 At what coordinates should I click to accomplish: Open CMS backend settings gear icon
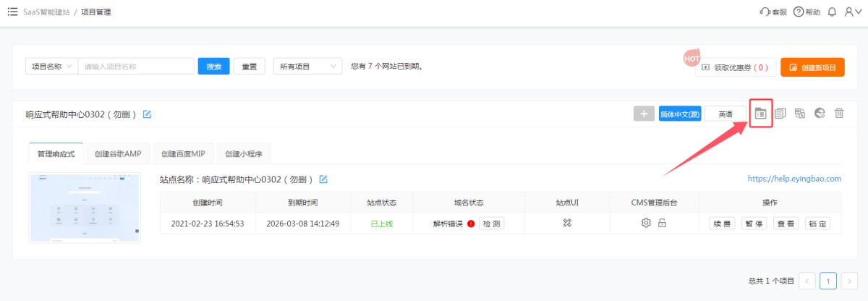click(x=646, y=223)
